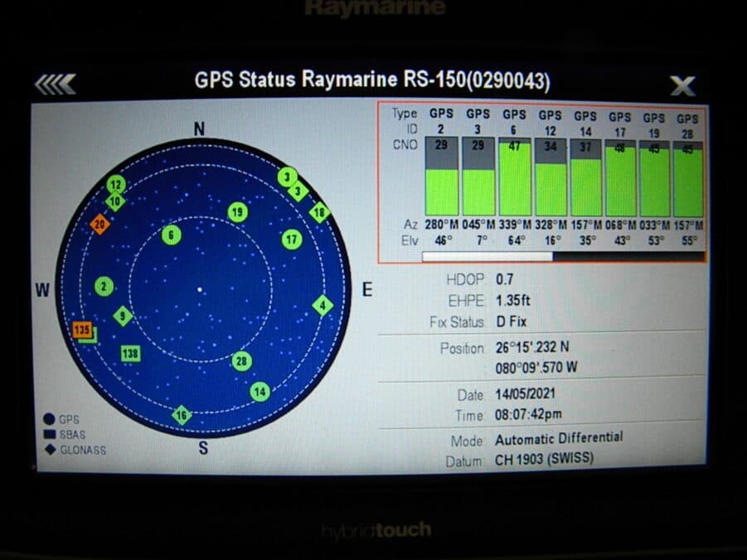Tap the signal bar for satellite ID 17

[620, 178]
